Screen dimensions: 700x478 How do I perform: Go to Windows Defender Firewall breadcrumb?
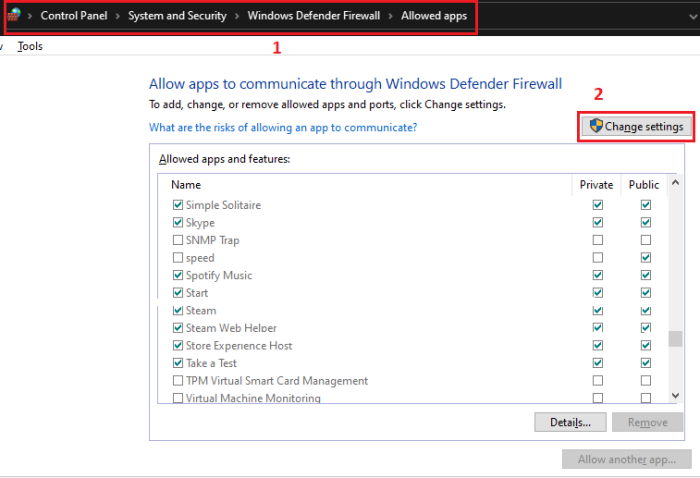point(314,16)
